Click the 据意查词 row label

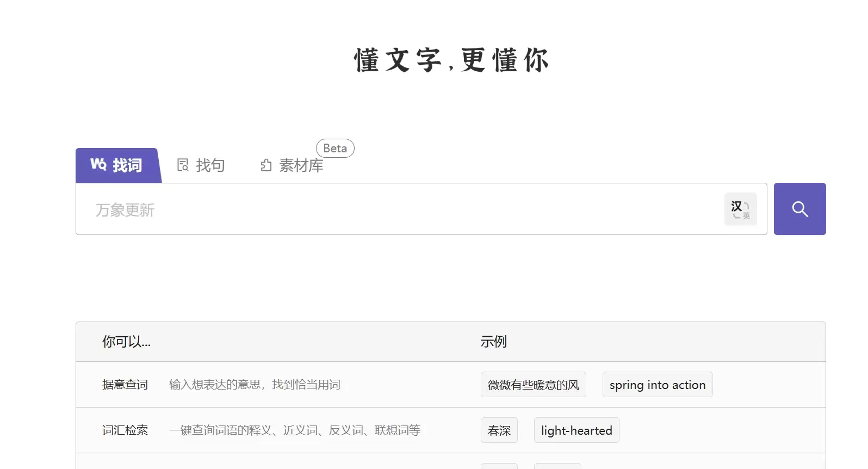point(125,385)
